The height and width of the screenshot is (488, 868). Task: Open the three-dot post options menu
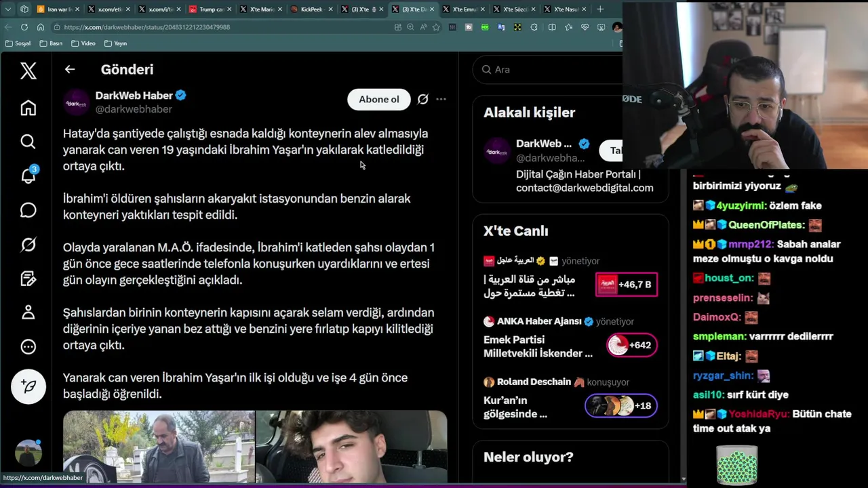(441, 99)
